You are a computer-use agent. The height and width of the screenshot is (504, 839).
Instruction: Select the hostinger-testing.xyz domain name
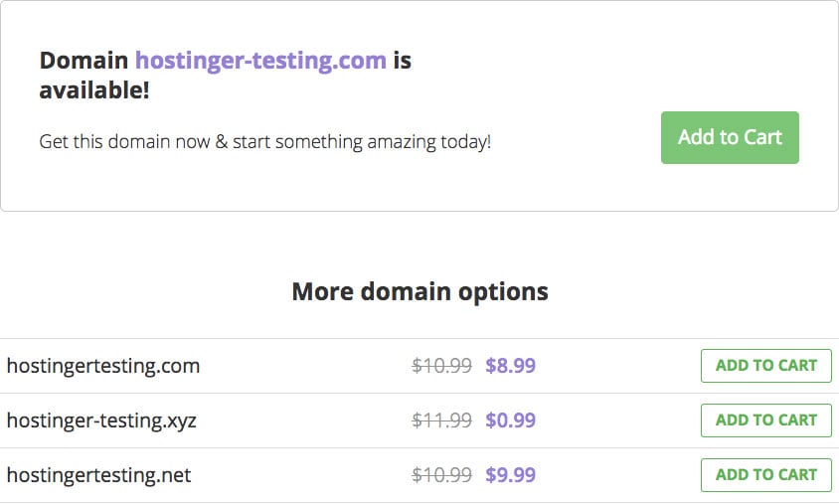coord(101,420)
